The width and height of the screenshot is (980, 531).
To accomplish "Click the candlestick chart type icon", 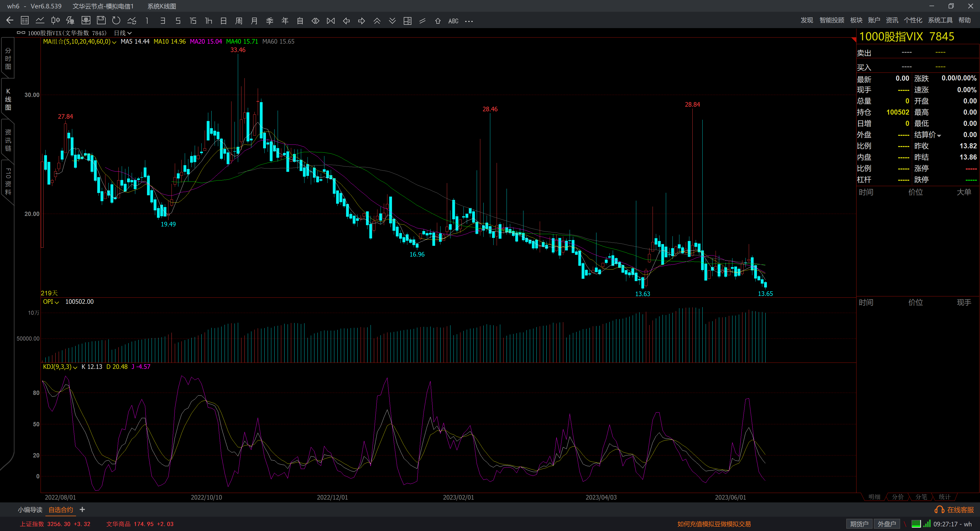I will click(56, 21).
